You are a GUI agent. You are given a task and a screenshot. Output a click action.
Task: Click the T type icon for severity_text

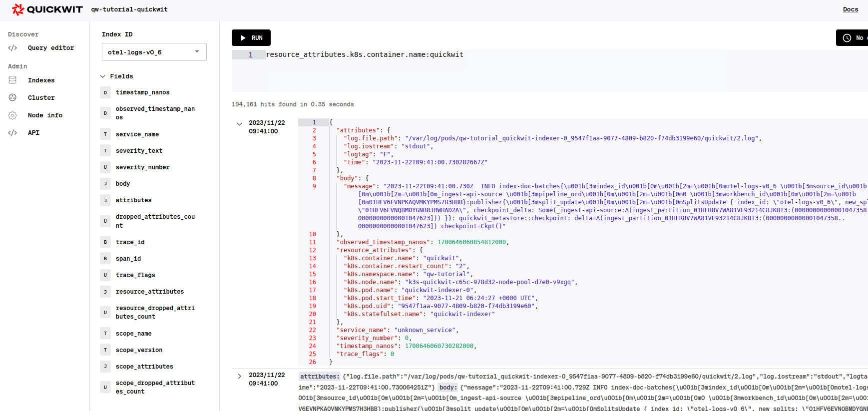[105, 151]
